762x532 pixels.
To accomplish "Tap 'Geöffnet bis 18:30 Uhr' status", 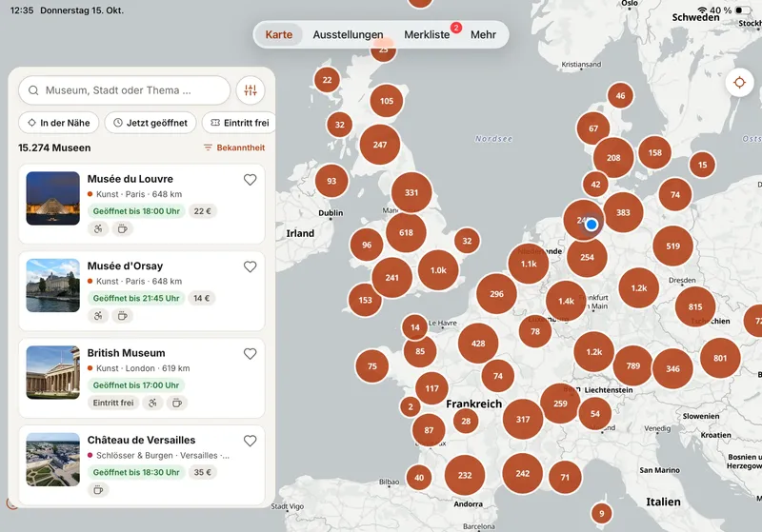I will click(136, 472).
